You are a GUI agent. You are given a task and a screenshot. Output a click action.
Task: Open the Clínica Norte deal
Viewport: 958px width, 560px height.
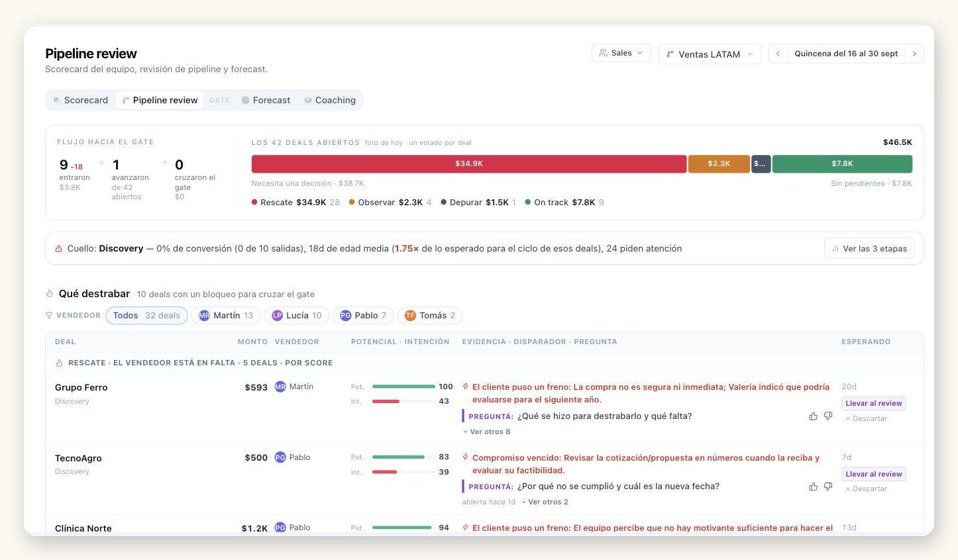tap(83, 528)
